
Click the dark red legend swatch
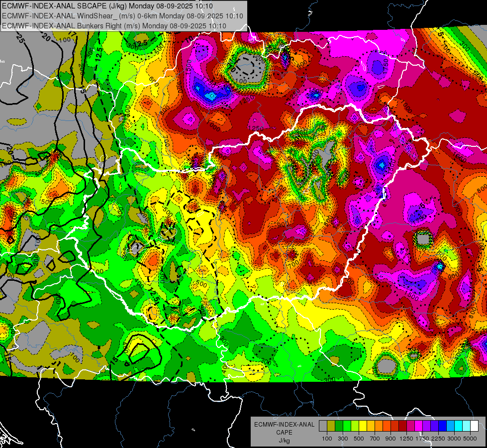pyautogui.click(x=403, y=426)
